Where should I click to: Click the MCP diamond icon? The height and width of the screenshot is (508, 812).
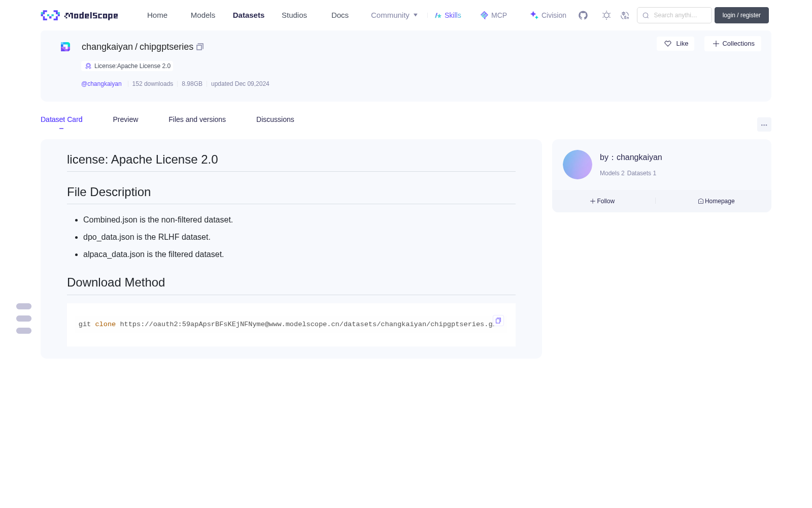pyautogui.click(x=484, y=15)
